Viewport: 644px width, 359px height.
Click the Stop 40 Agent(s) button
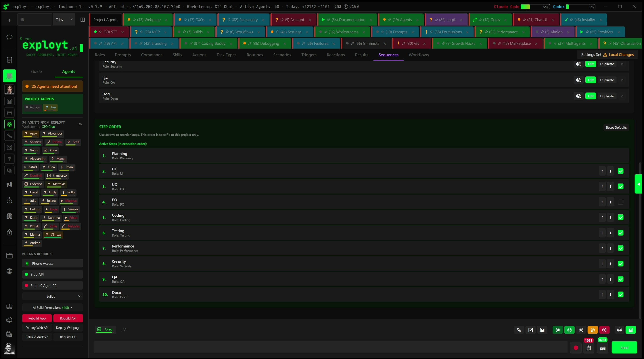53,286
